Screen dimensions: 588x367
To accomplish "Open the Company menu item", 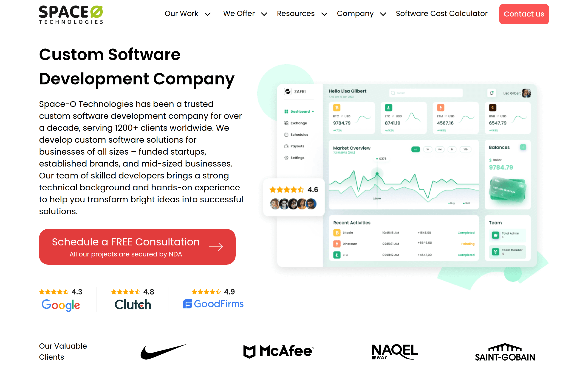I will (355, 14).
